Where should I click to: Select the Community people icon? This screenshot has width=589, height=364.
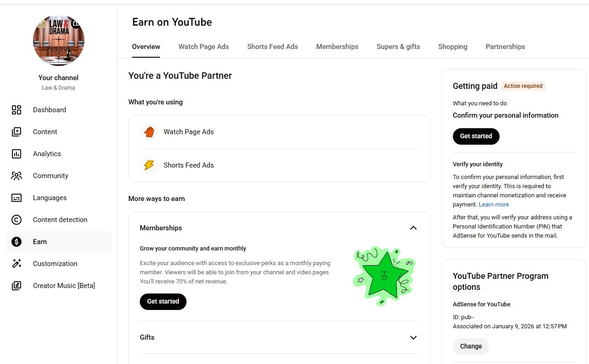[17, 176]
